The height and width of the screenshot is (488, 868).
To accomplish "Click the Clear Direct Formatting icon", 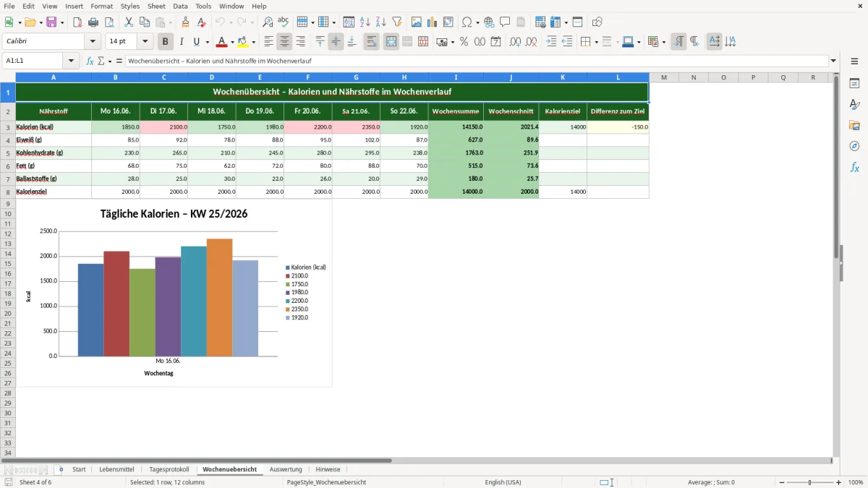I will tap(202, 22).
